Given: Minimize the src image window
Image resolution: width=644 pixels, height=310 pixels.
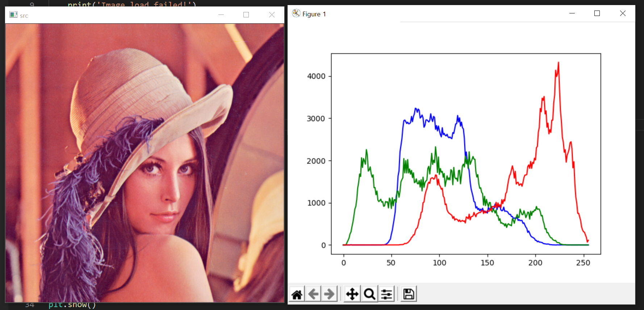Looking at the screenshot, I should point(221,15).
